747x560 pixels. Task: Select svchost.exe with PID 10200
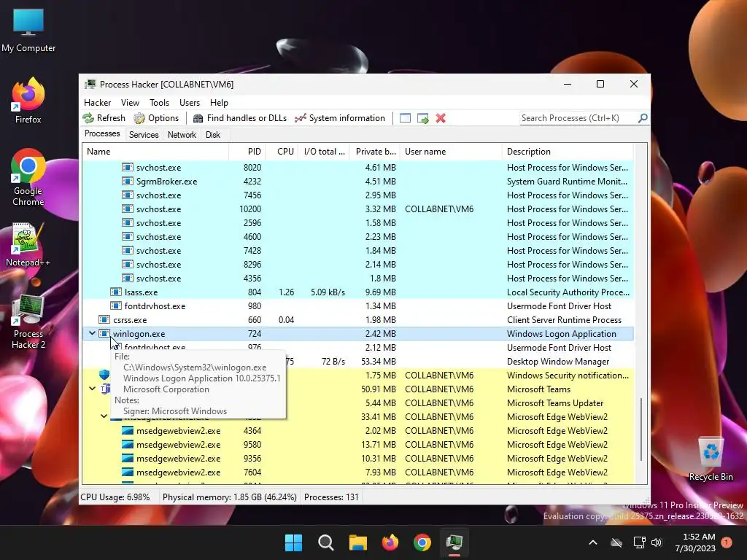(358, 209)
